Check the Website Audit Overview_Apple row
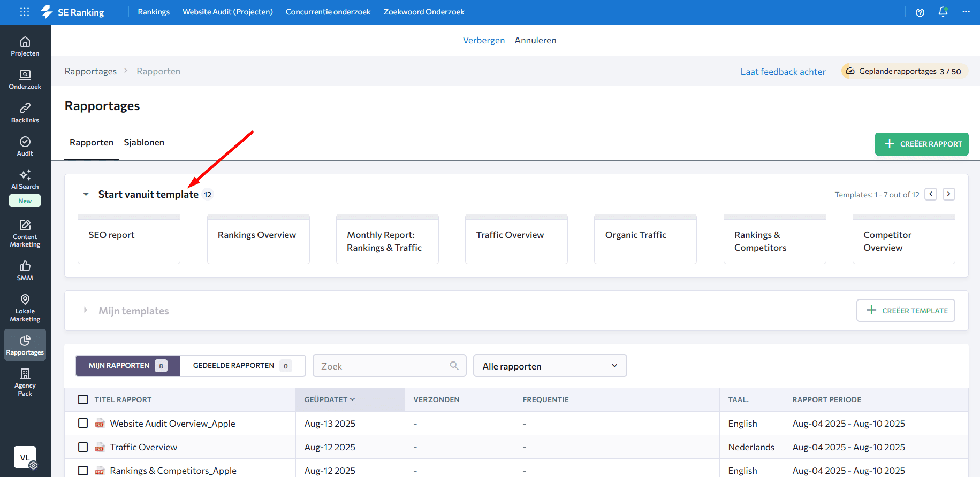 click(83, 423)
